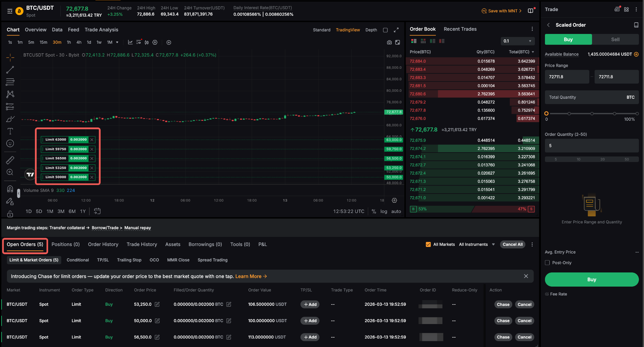Expand more timeframe options after 1M
The image size is (644, 347).
(117, 42)
